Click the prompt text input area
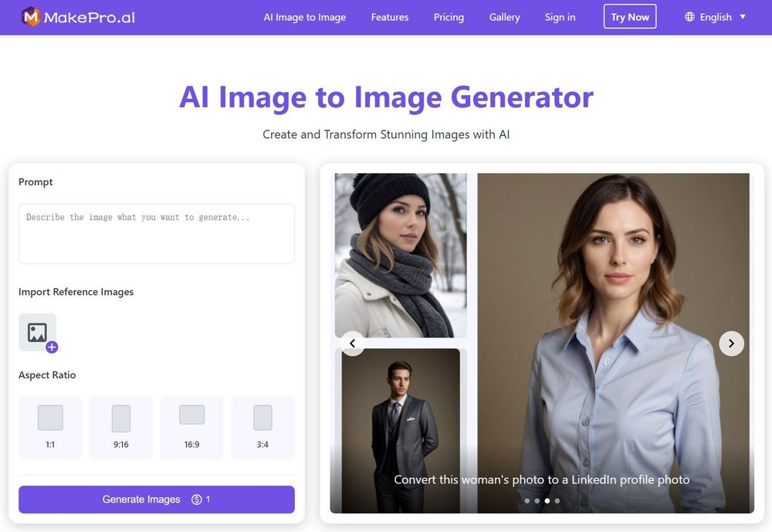This screenshot has width=772, height=532. pos(156,233)
